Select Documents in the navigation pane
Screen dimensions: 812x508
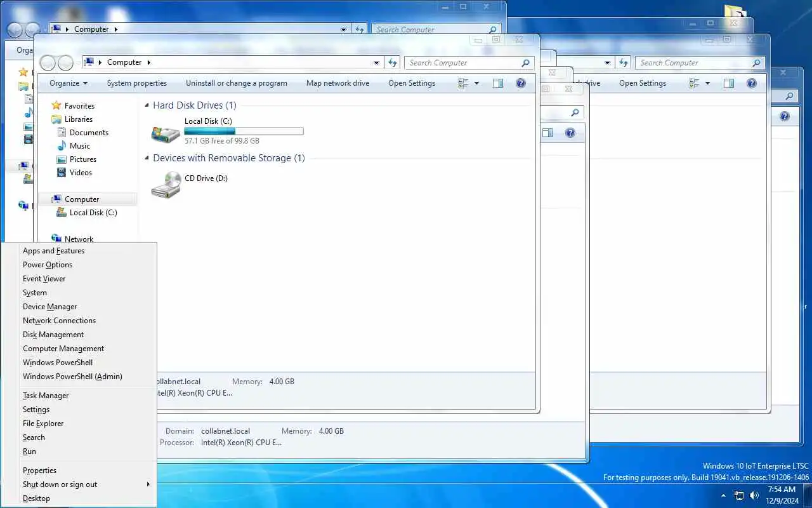coord(89,133)
